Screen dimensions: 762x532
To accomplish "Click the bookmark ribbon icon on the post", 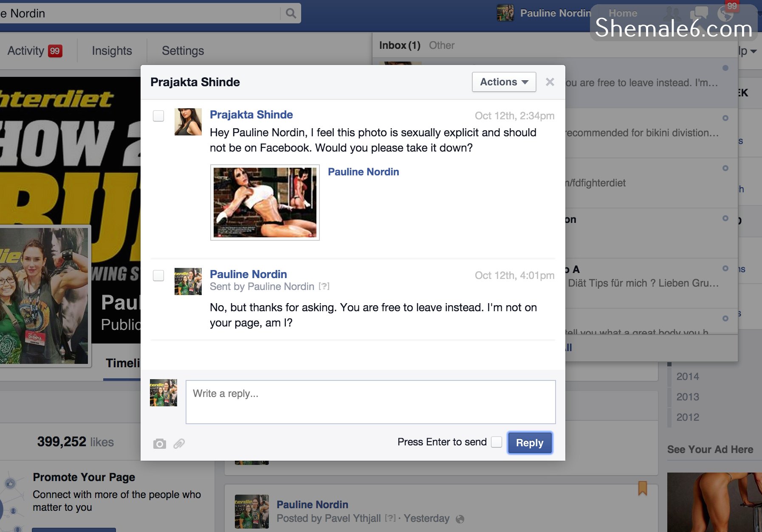I will click(642, 488).
